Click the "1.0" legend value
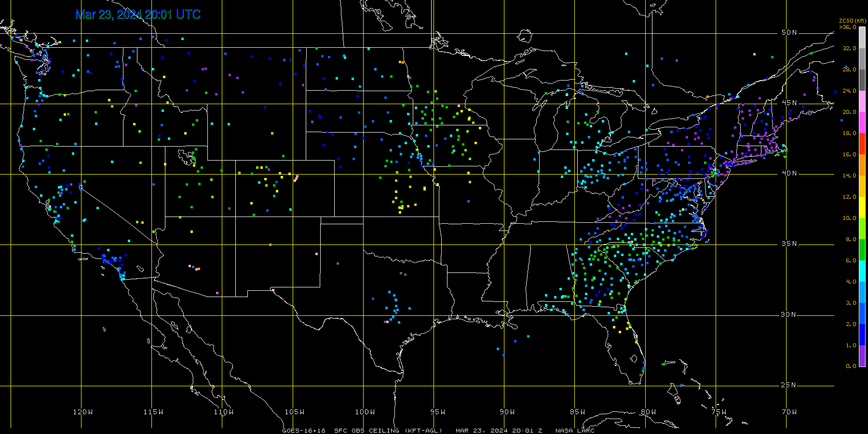The height and width of the screenshot is (434, 868). point(851,345)
